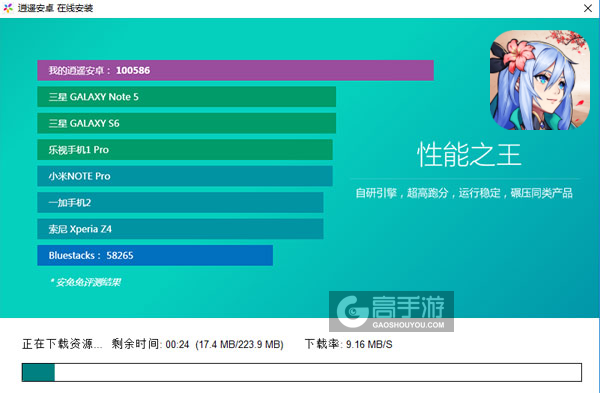Click the anime girl game icon
600x393 pixels.
540,80
